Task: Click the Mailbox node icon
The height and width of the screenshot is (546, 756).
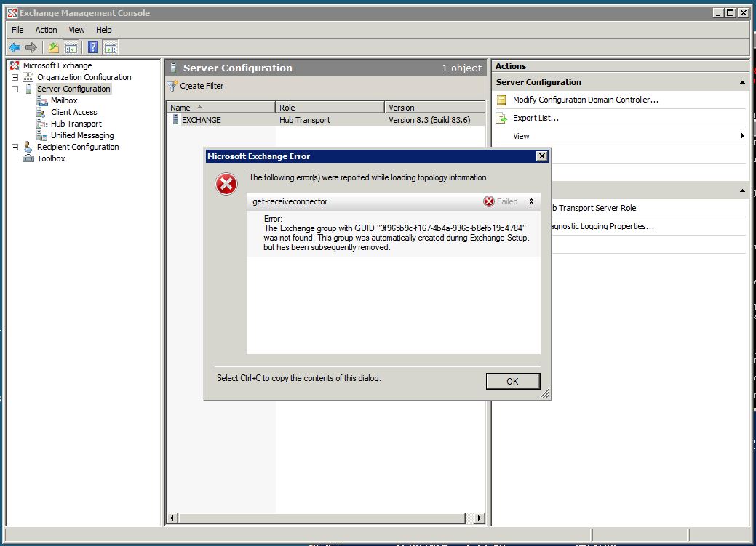Action: 42,100
